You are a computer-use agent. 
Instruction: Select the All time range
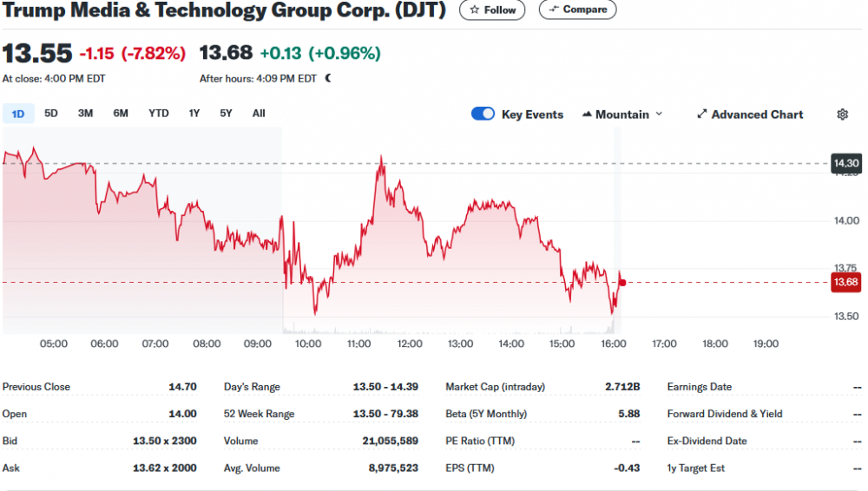pyautogui.click(x=259, y=114)
